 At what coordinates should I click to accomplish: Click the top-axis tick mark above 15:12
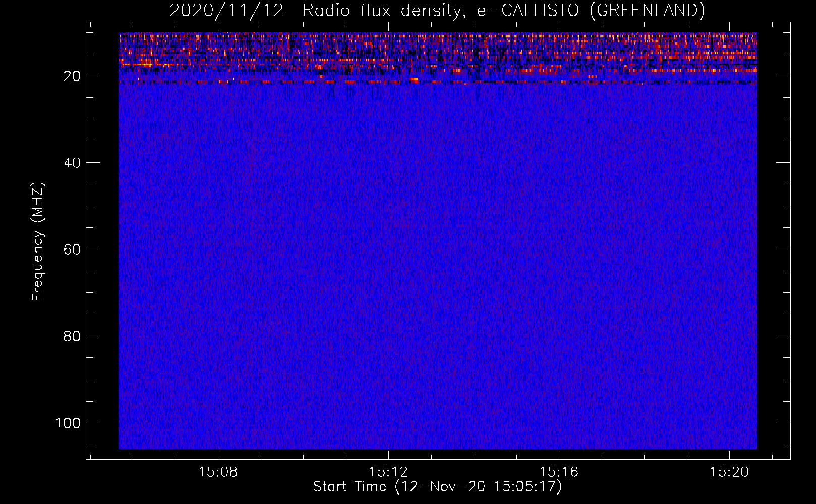[x=388, y=26]
